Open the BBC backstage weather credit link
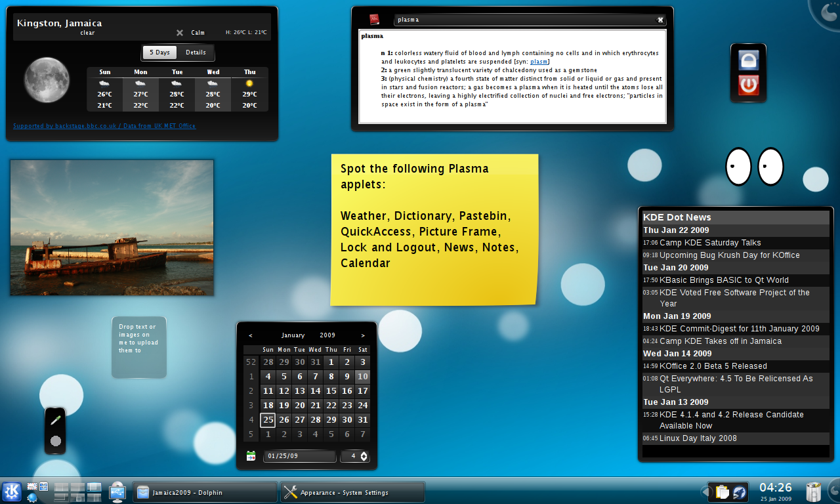840x504 pixels. coord(104,126)
